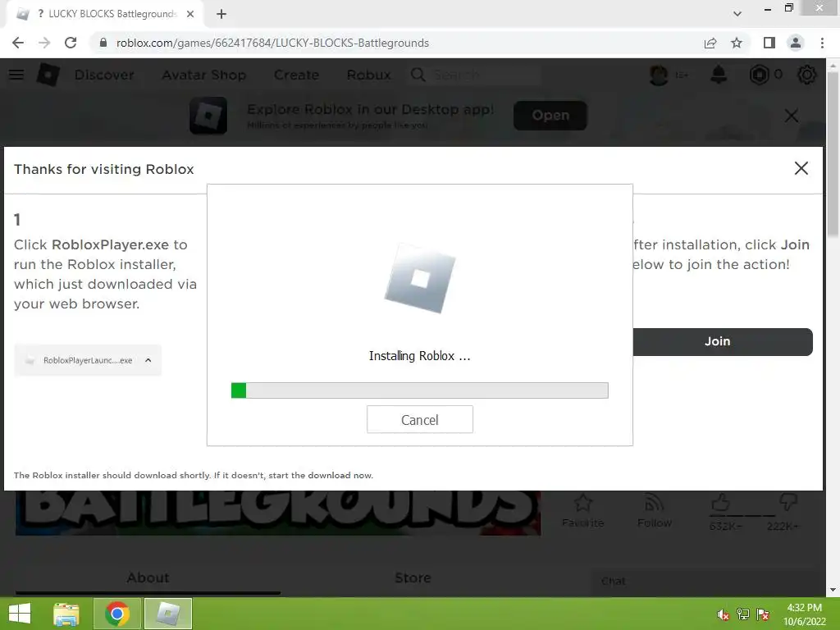Click the Chrome taskbar icon
This screenshot has width=840, height=630.
click(117, 614)
